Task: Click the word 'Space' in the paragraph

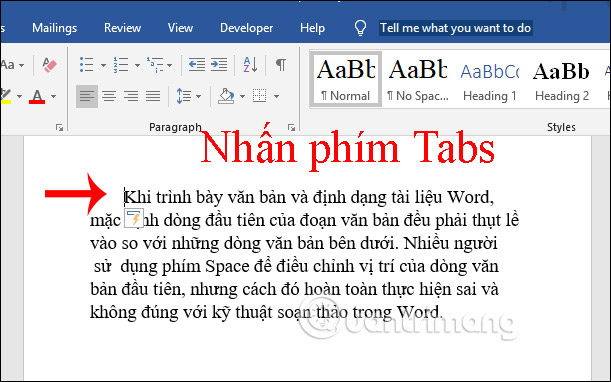Action: point(227,266)
